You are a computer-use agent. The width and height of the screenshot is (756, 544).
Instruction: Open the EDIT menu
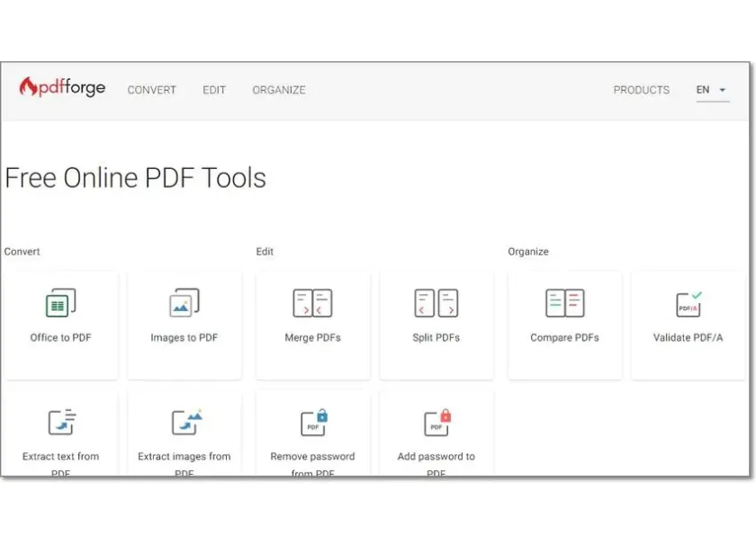213,90
